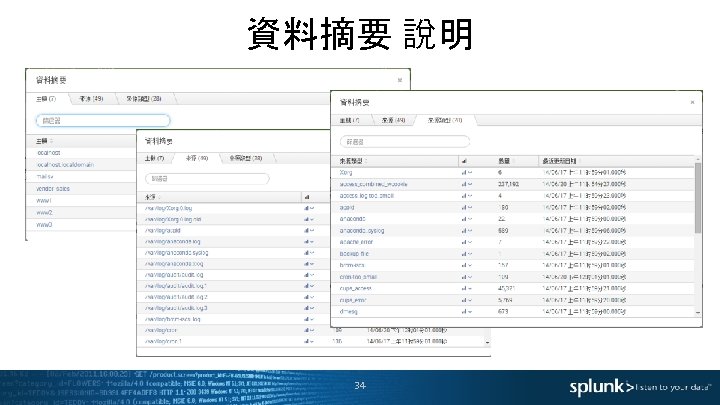
Task: Click chart icon beside /var/log/audit/audit.log.3
Action: click(x=309, y=308)
